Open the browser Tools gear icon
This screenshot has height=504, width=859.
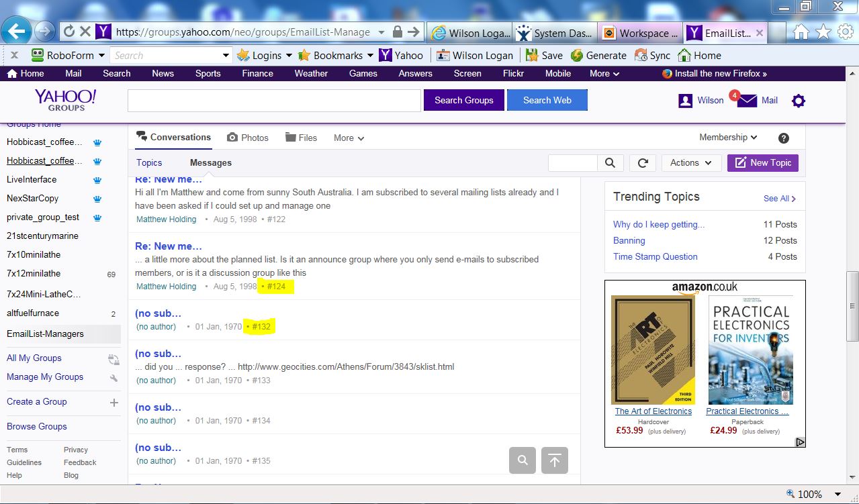(846, 32)
